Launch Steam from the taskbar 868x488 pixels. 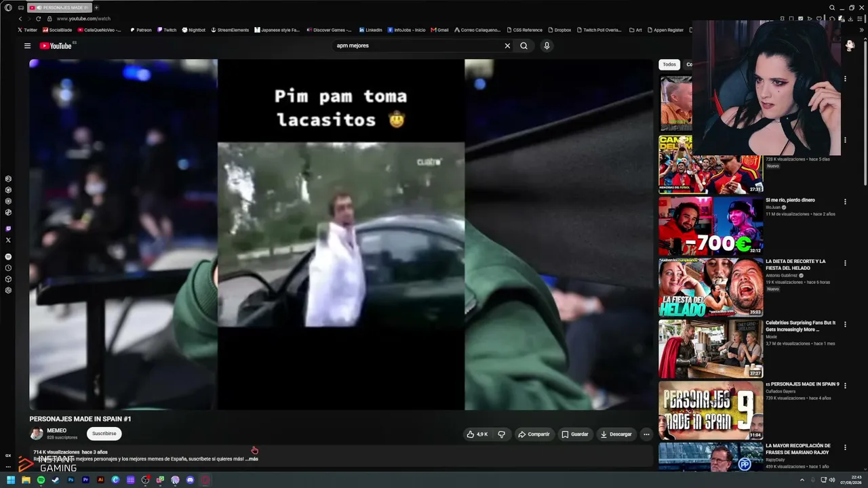(x=56, y=480)
